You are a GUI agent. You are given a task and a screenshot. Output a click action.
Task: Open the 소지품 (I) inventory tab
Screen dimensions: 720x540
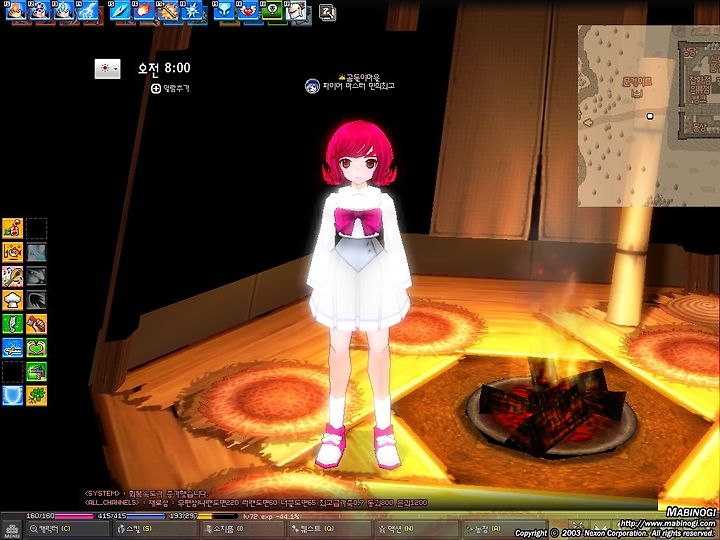tap(242, 529)
